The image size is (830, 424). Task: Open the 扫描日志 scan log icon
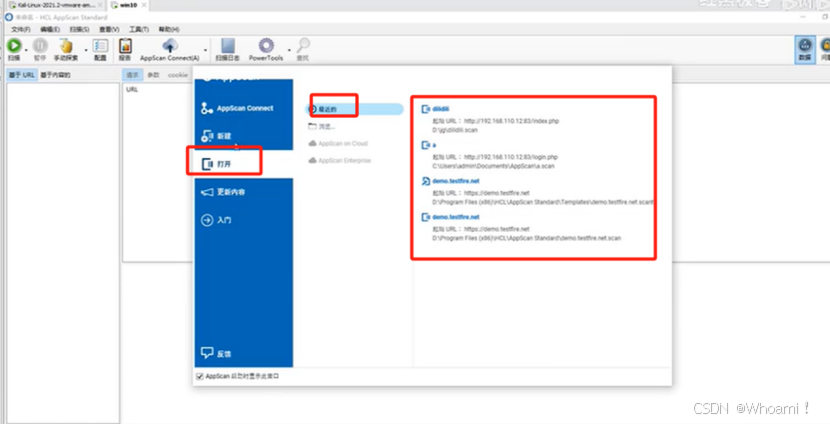coord(228,47)
